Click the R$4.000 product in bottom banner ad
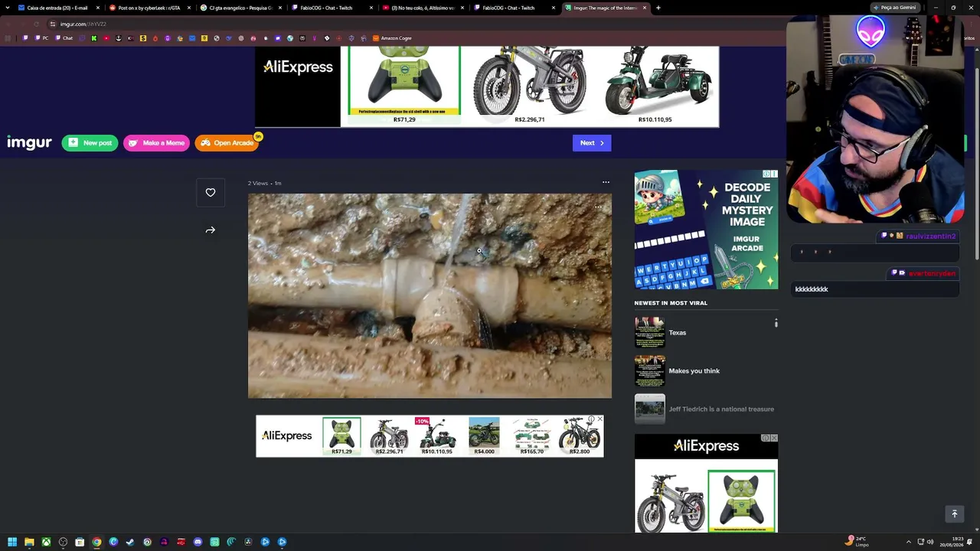Viewport: 980px width, 551px height. point(484,436)
